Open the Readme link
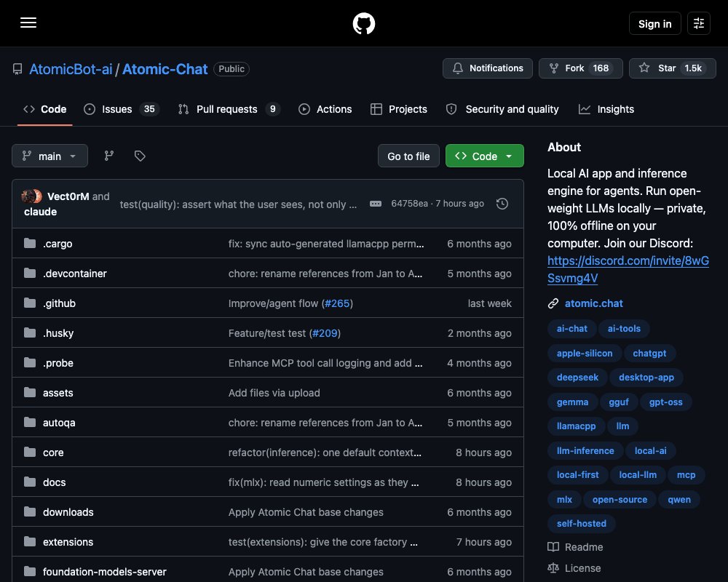728x582 pixels. pos(575,547)
